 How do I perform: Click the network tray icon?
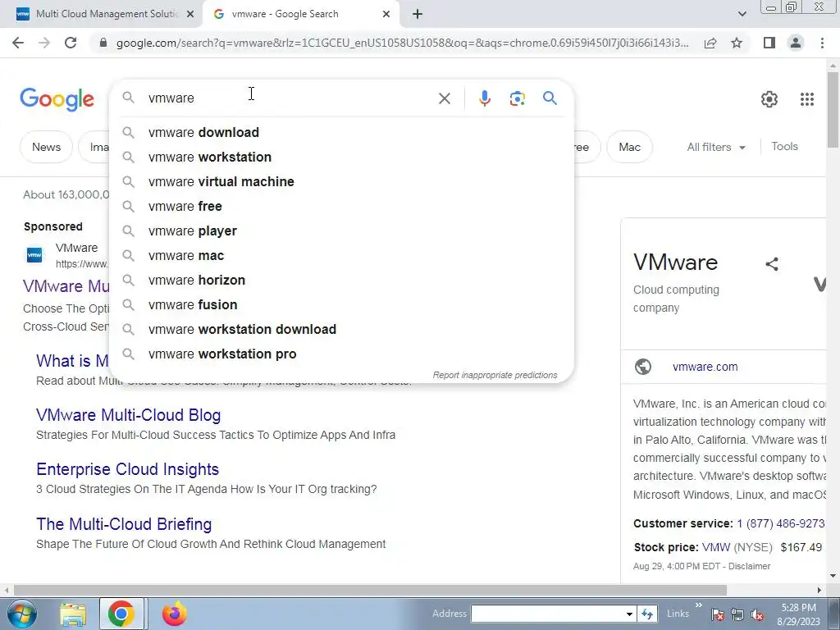pyautogui.click(x=737, y=614)
